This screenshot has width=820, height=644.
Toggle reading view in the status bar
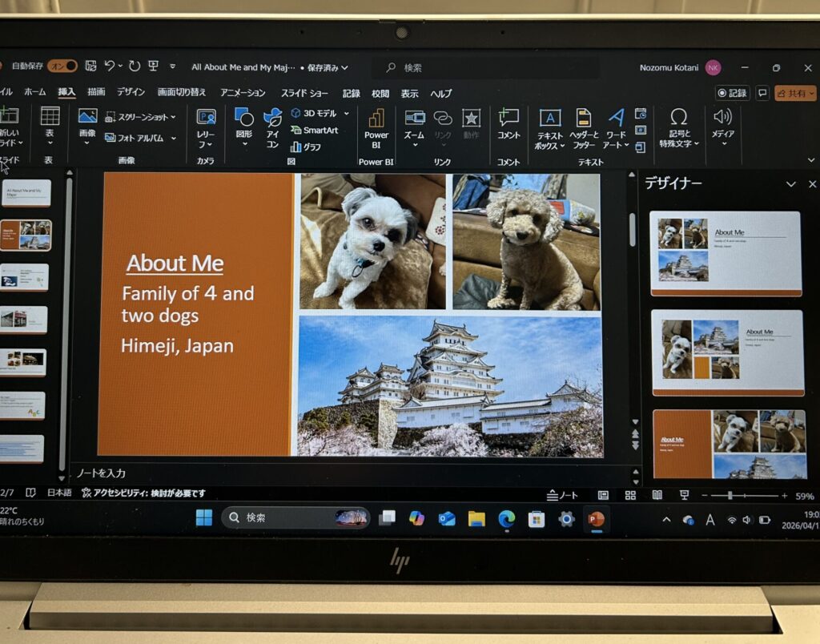(x=657, y=496)
